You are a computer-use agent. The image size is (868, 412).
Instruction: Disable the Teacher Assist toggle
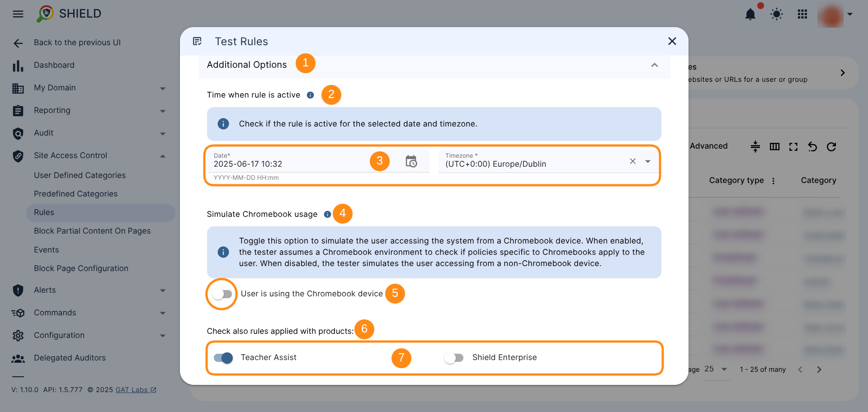coord(223,358)
